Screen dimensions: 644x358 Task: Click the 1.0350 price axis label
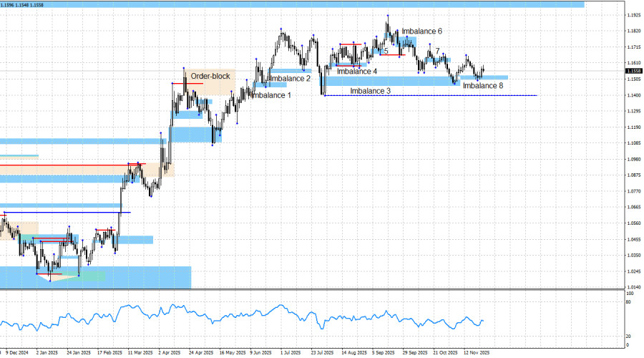coord(634,255)
